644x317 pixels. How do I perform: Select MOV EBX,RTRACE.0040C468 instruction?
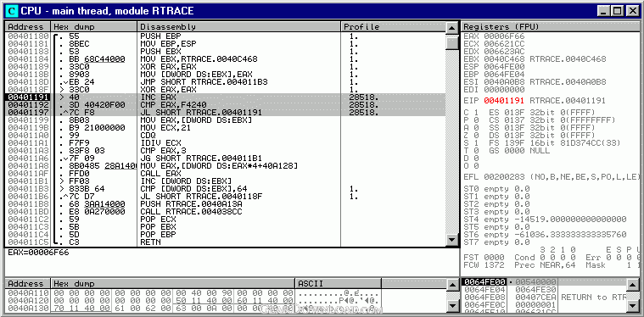tap(199, 59)
